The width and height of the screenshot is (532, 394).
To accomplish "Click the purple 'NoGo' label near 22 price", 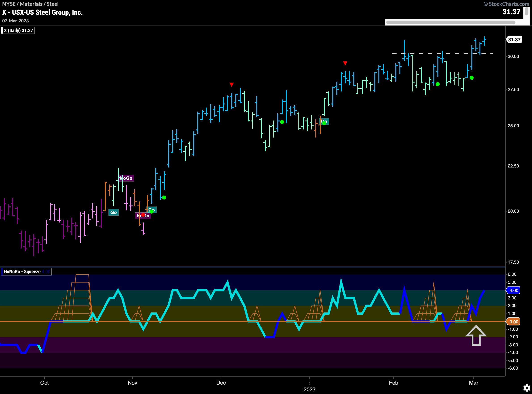I will 127,178.
